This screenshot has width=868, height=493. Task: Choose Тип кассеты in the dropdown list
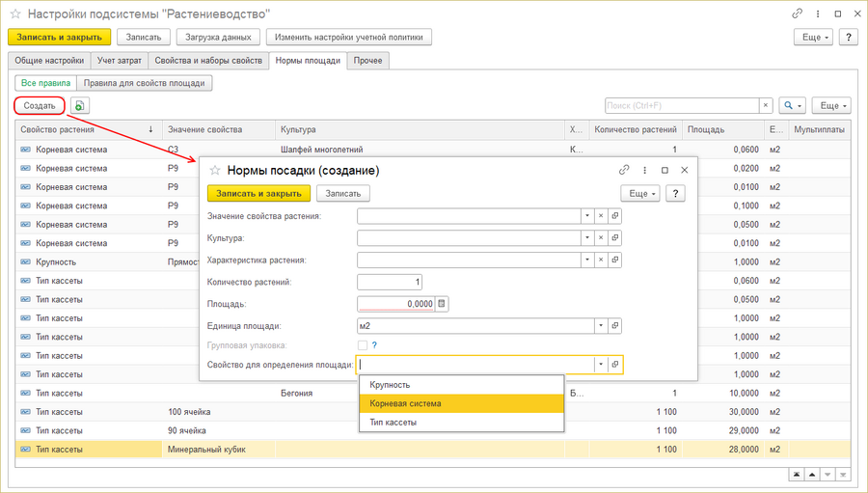tap(461, 422)
